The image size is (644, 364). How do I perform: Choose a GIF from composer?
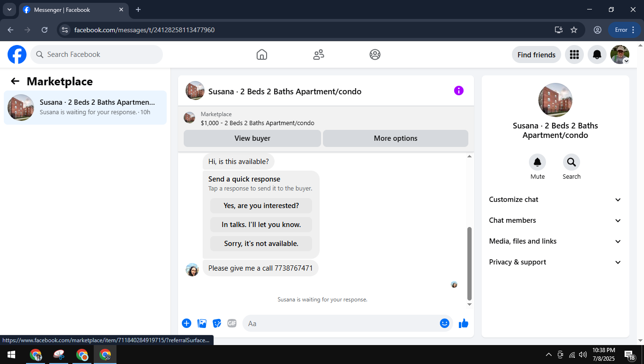click(232, 323)
